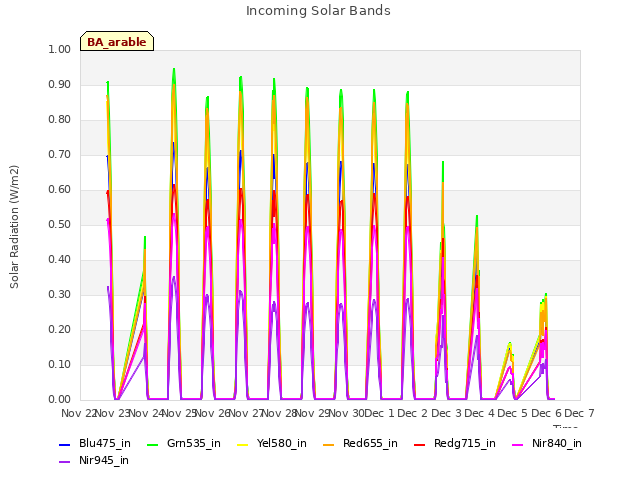Click the Dec 6 x-axis date label
This screenshot has width=640, height=480.
[x=547, y=413]
